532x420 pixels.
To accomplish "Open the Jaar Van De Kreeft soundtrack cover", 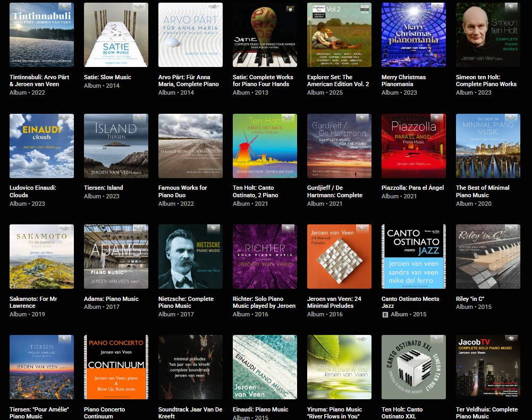I will point(190,367).
